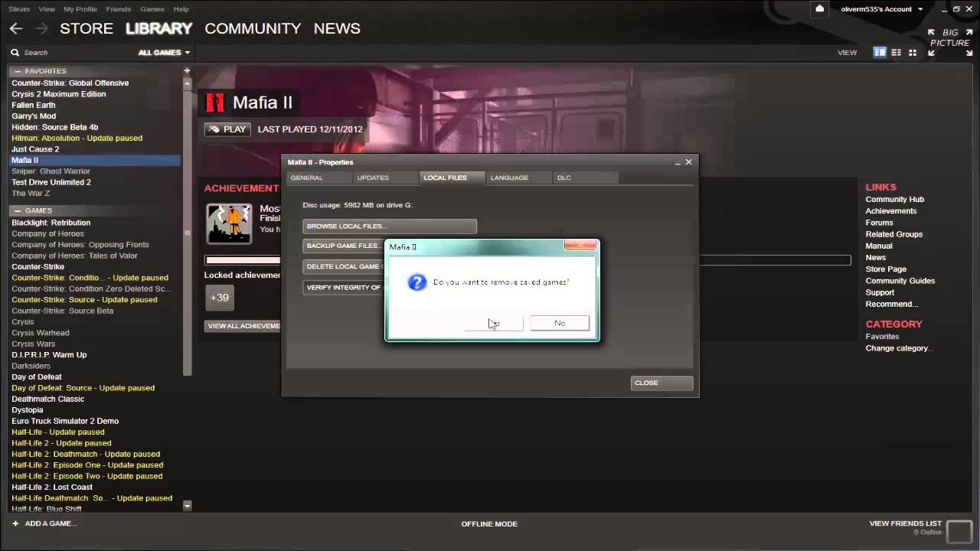This screenshot has height=551, width=980.
Task: Click the Close button in Properties
Action: click(x=662, y=383)
